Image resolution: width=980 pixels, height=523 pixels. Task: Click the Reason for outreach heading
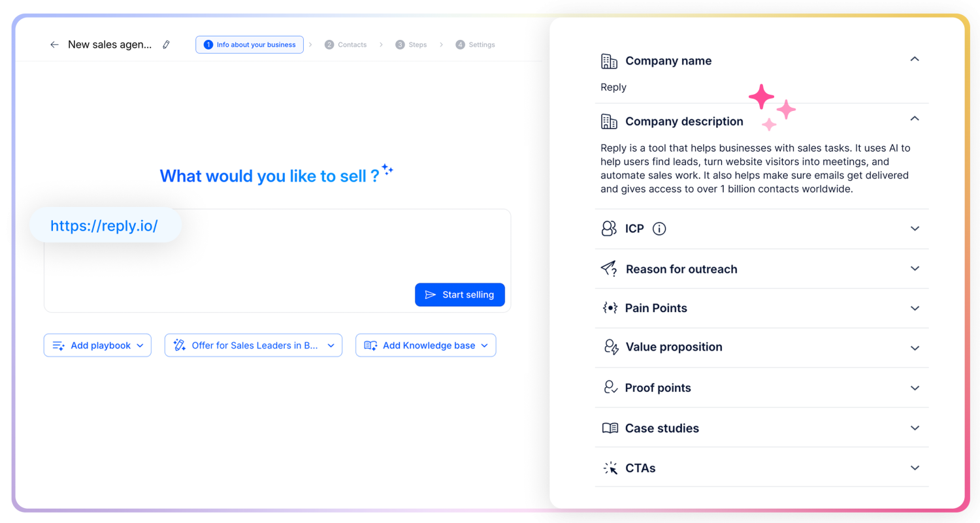[x=681, y=269]
